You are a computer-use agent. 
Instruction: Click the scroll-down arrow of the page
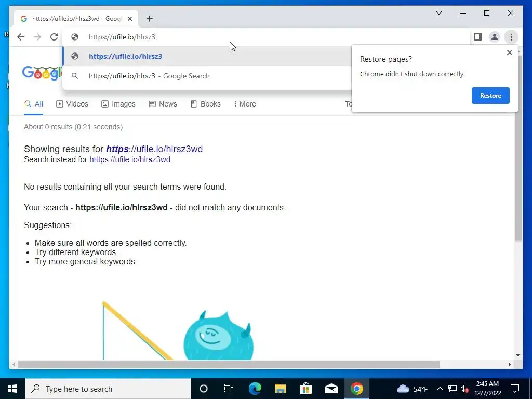pyautogui.click(x=518, y=355)
